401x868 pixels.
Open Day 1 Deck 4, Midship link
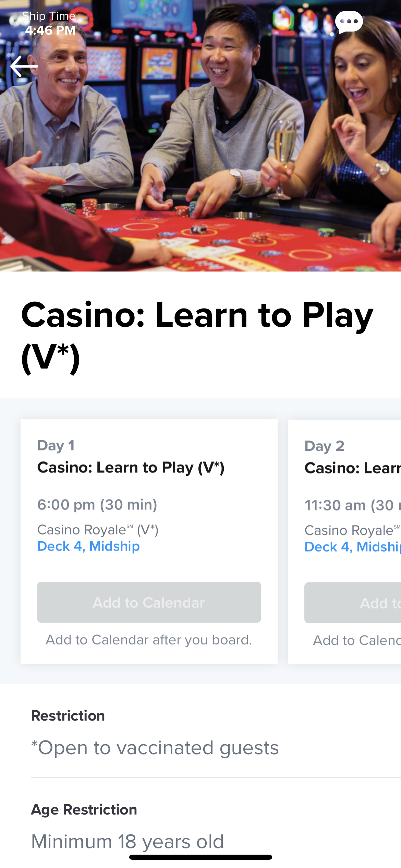[88, 546]
